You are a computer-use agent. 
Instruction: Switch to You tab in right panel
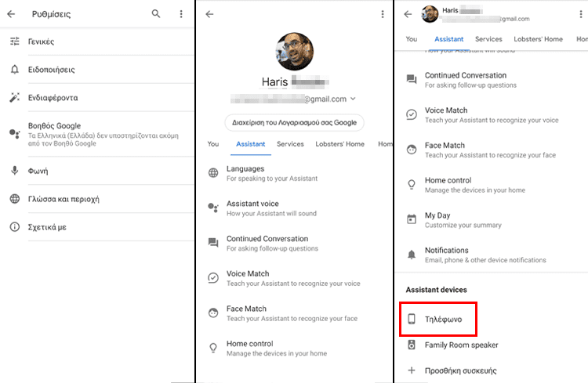(412, 39)
